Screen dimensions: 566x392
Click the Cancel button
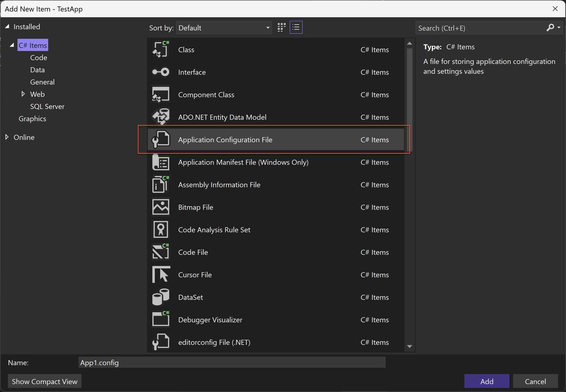536,381
